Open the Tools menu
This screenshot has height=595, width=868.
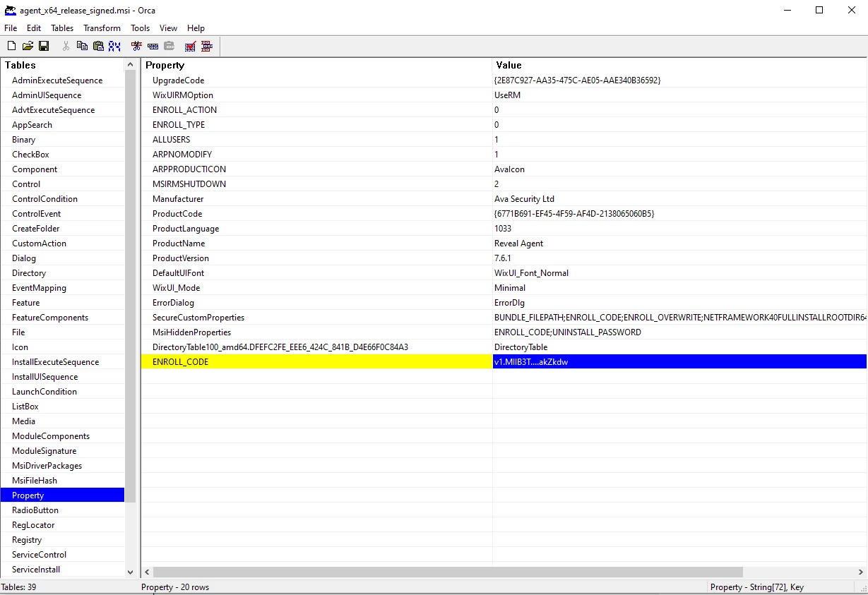coord(140,28)
